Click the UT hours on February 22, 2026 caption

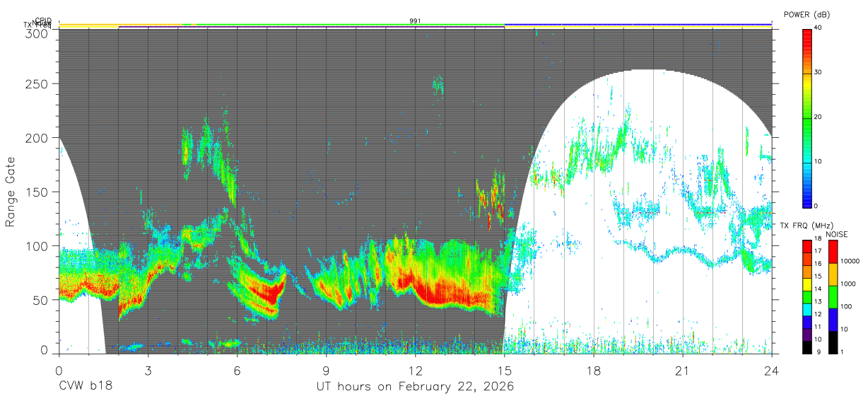pyautogui.click(x=416, y=387)
